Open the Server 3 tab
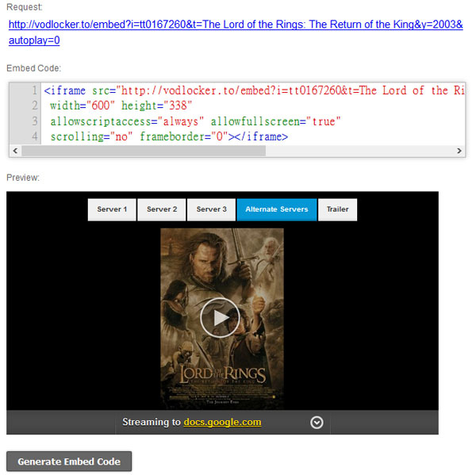The height and width of the screenshot is (475, 476). click(212, 209)
